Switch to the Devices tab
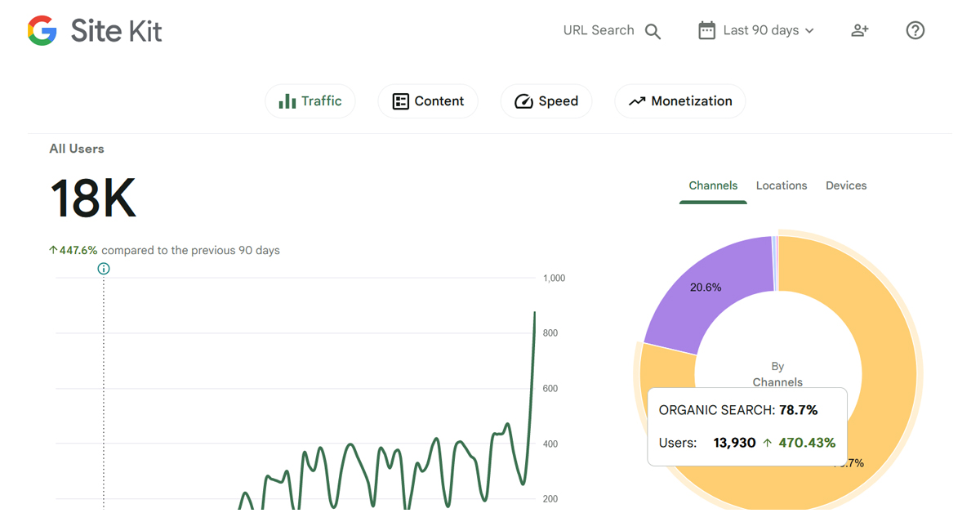The image size is (980, 513). (x=845, y=185)
